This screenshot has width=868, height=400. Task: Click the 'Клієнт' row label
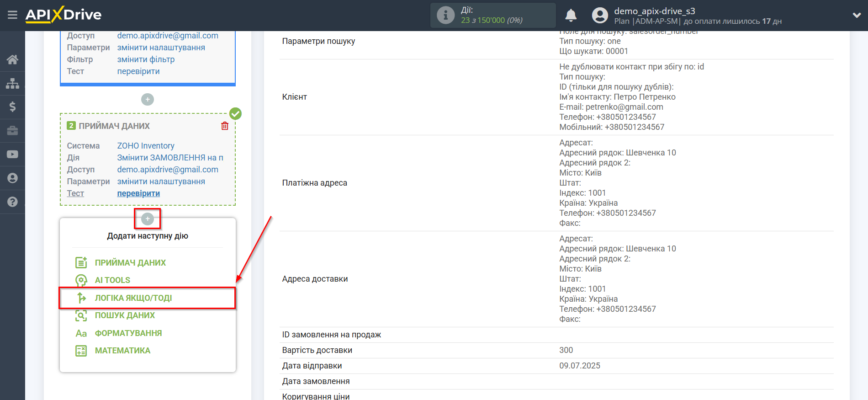click(294, 97)
